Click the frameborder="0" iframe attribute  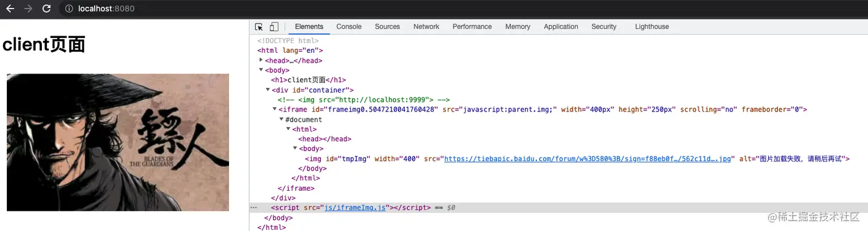(772, 109)
